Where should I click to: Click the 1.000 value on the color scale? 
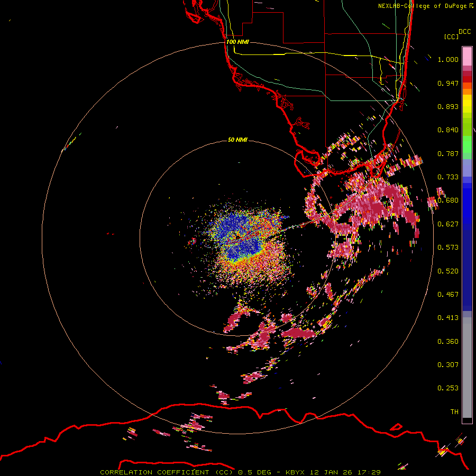tap(448, 59)
